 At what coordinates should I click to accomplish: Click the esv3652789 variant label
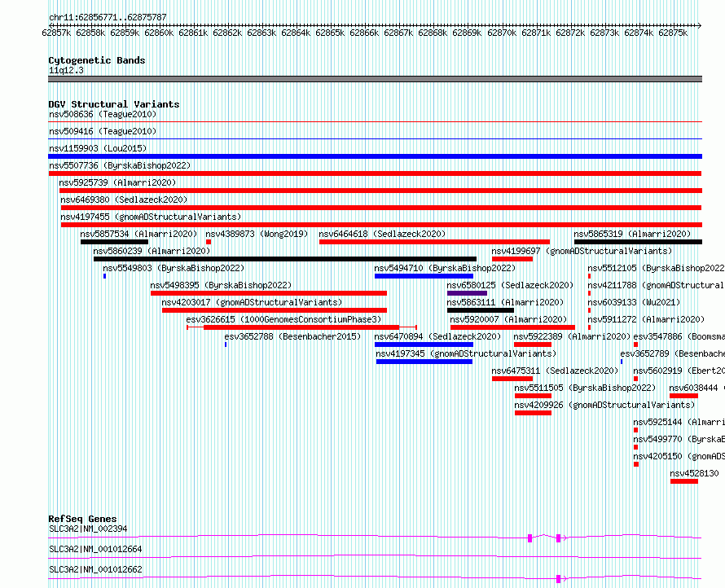672,353
